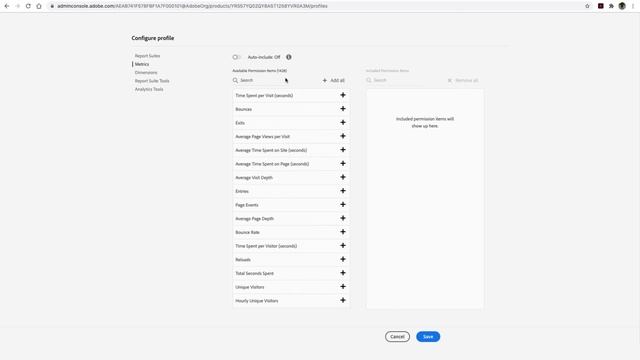Add Average Visit Depth with plus icon
640x360 pixels.
pos(343,177)
